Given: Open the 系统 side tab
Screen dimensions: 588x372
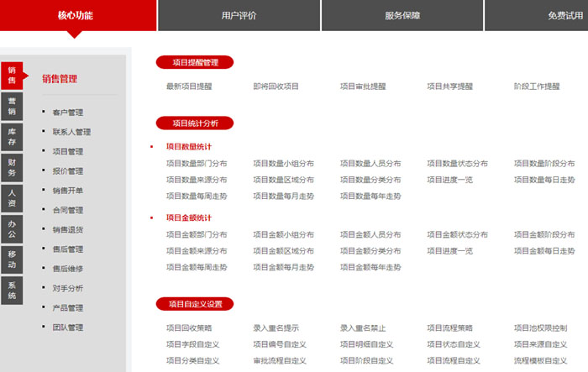Looking at the screenshot, I should (x=12, y=290).
